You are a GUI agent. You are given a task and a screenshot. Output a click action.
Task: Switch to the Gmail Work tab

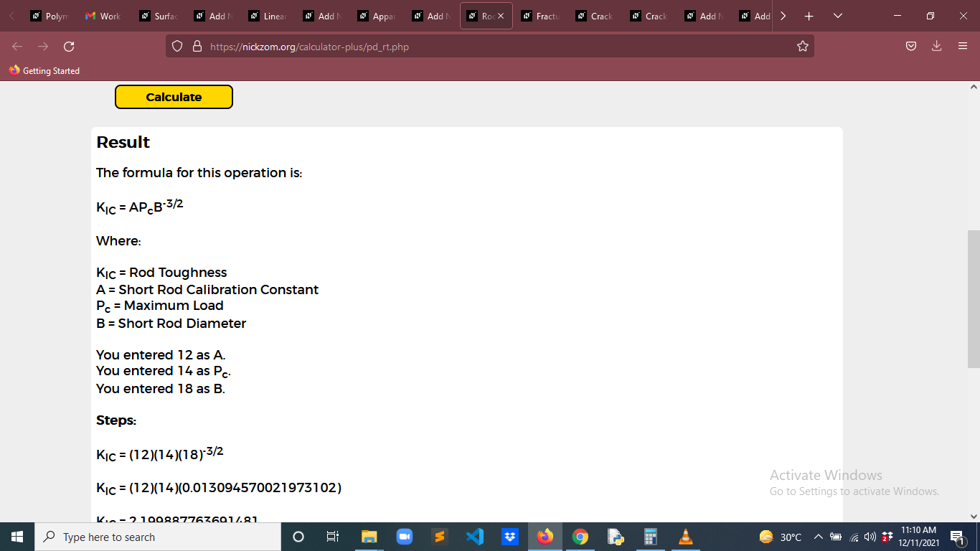[x=103, y=16]
